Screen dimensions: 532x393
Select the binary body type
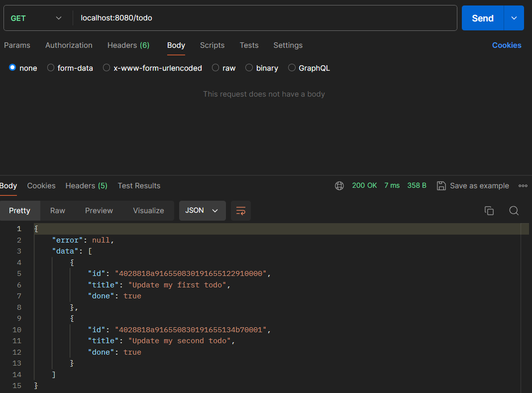249,68
